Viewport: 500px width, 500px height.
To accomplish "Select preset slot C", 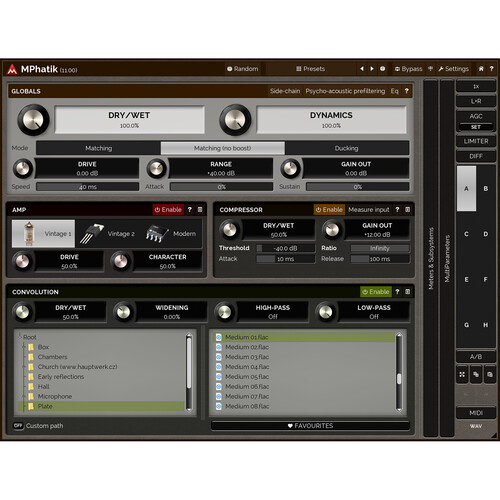I will (x=466, y=234).
